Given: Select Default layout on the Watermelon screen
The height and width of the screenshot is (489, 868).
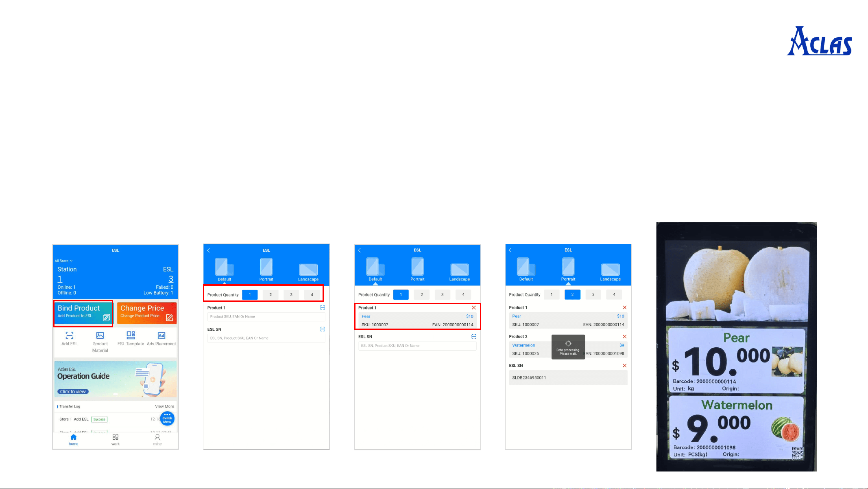Looking at the screenshot, I should 526,270.
